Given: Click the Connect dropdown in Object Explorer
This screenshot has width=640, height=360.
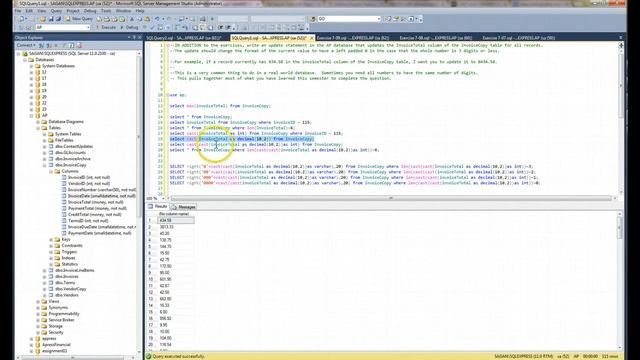Looking at the screenshot, I should [x=26, y=45].
